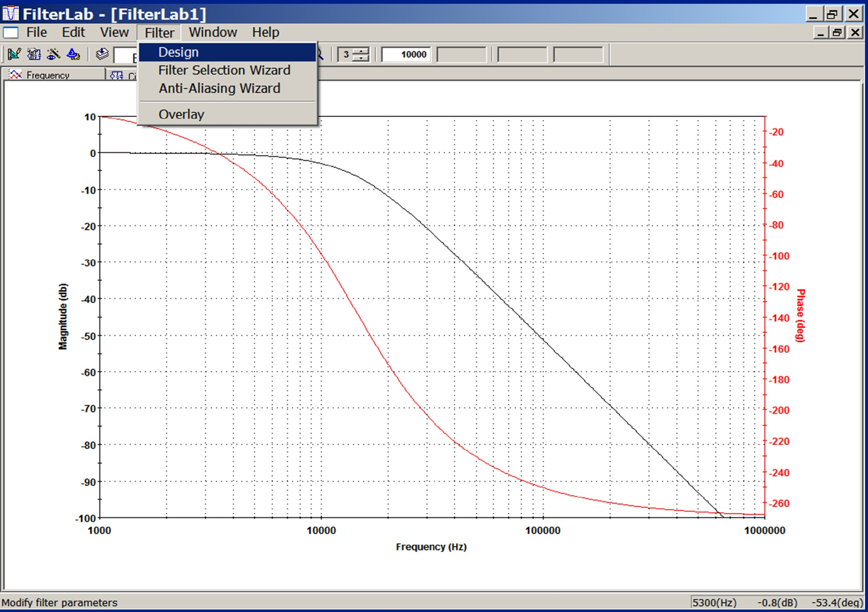Choose Anti-Aliasing Wizard from the Filter menu

(219, 89)
